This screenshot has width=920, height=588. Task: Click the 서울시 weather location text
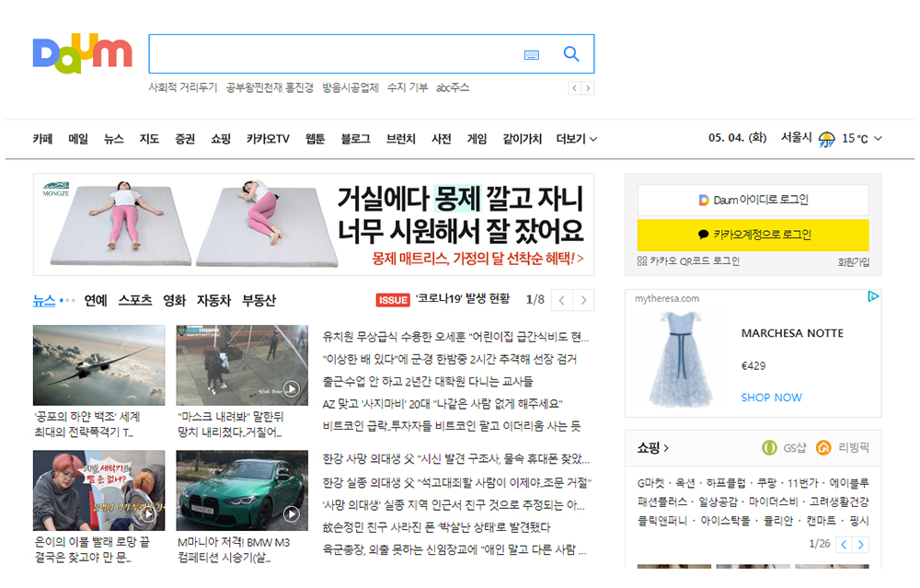pyautogui.click(x=796, y=137)
